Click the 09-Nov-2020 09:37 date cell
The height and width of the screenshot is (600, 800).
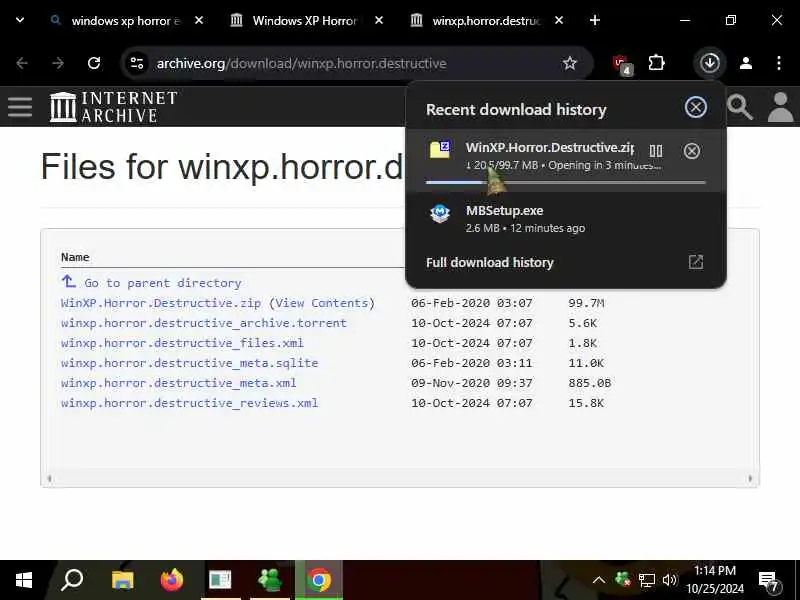click(472, 383)
